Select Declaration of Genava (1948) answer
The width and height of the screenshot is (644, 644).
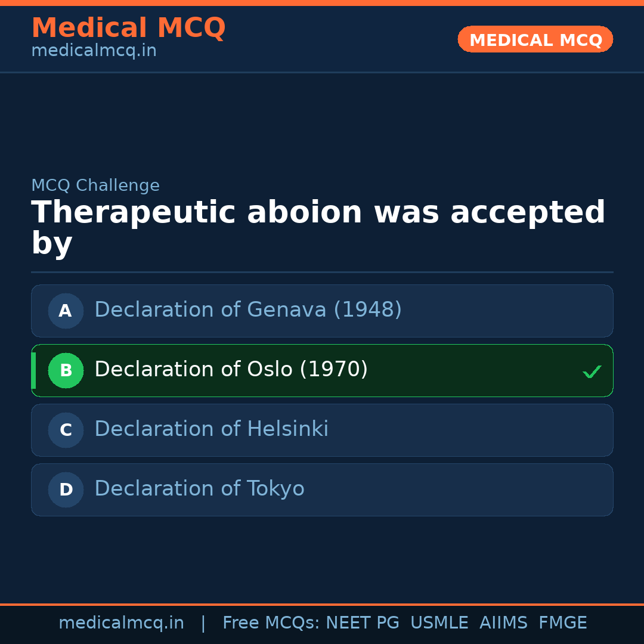tap(248, 310)
